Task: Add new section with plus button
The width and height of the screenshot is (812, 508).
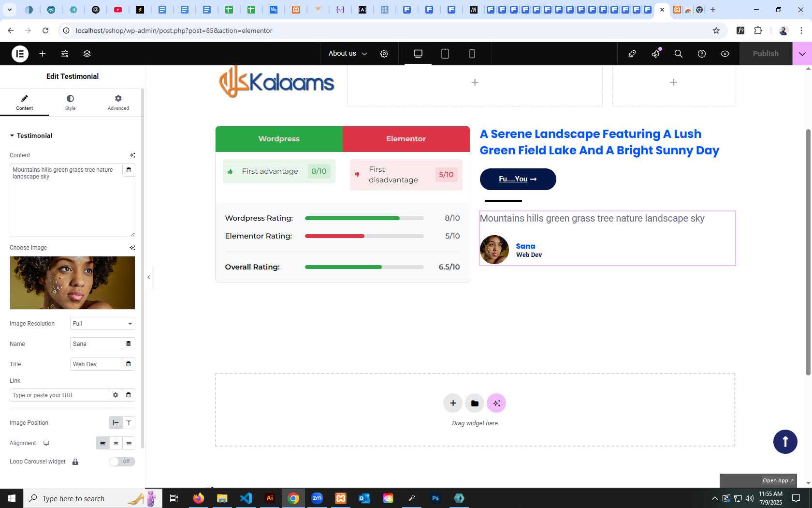Action: (x=453, y=403)
